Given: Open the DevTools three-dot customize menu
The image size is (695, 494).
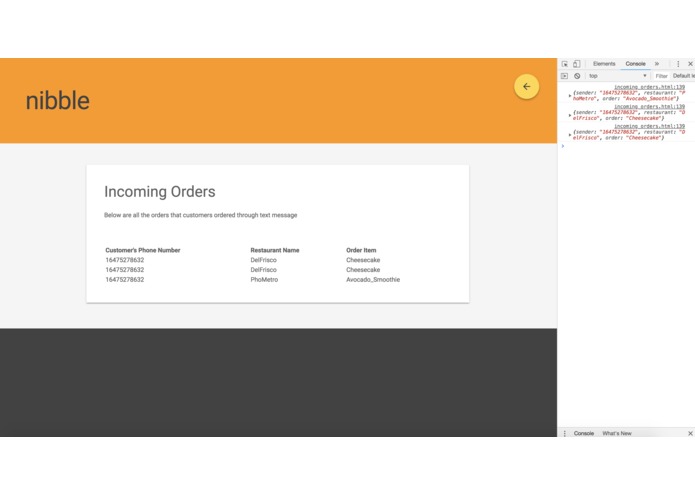Looking at the screenshot, I should coord(678,64).
